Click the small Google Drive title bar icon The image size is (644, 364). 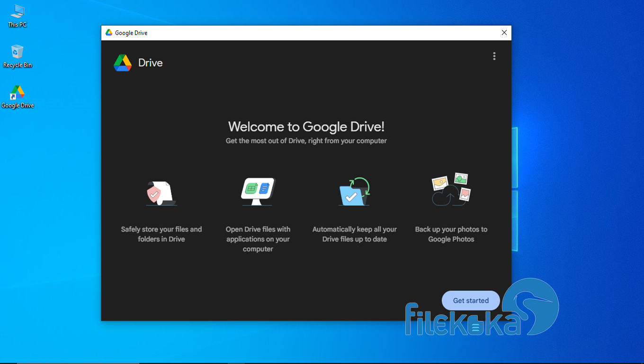(x=109, y=33)
